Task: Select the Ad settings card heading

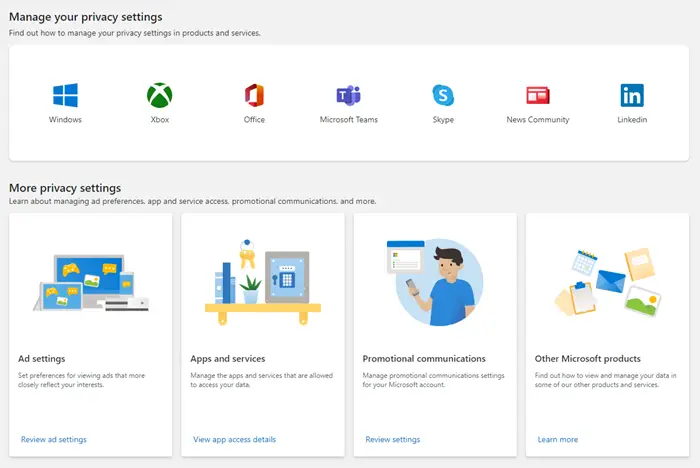Action: point(42,359)
